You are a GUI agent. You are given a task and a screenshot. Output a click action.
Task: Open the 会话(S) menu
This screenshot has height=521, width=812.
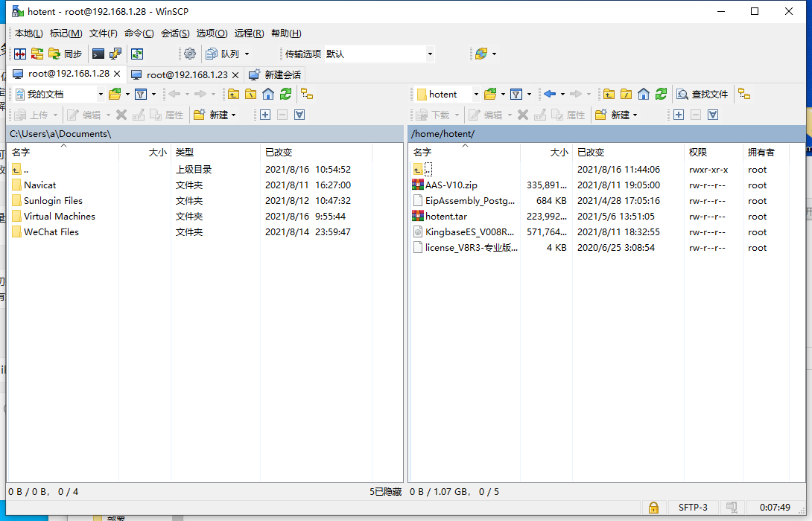tap(175, 33)
